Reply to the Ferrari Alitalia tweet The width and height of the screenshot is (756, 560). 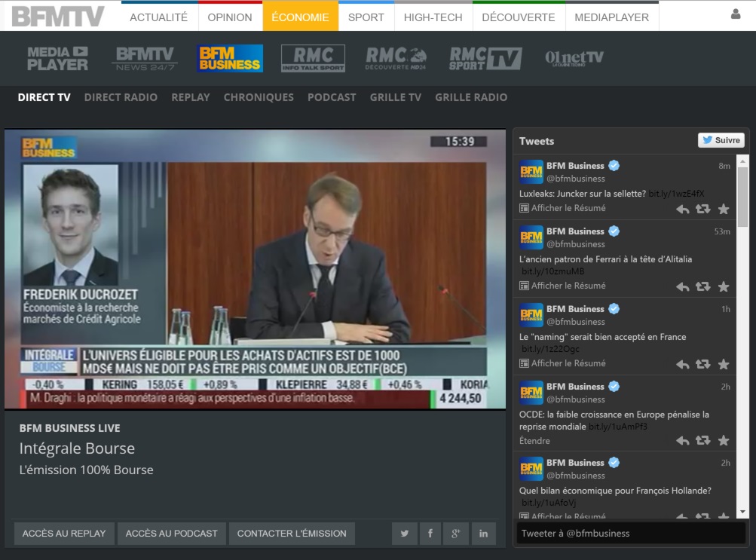[x=682, y=286]
